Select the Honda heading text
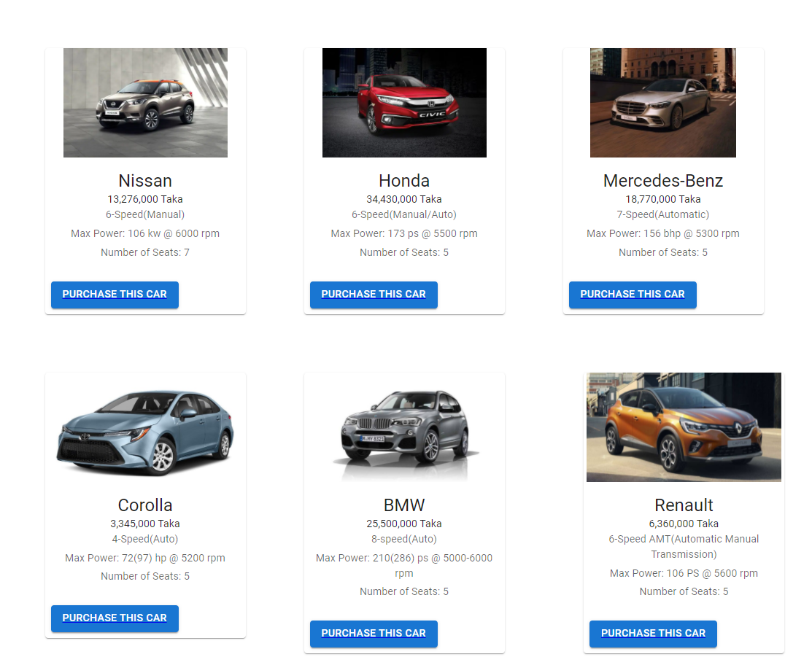The height and width of the screenshot is (665, 812). (404, 181)
